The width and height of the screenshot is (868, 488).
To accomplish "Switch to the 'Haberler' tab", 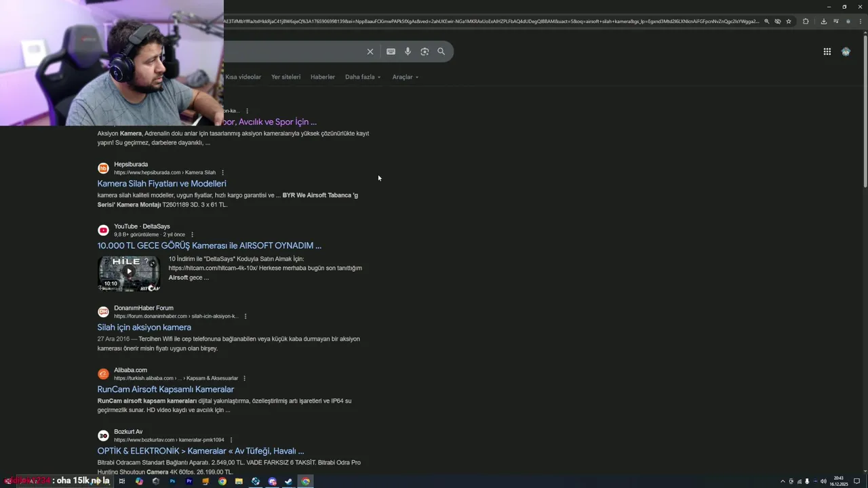I will pos(323,77).
